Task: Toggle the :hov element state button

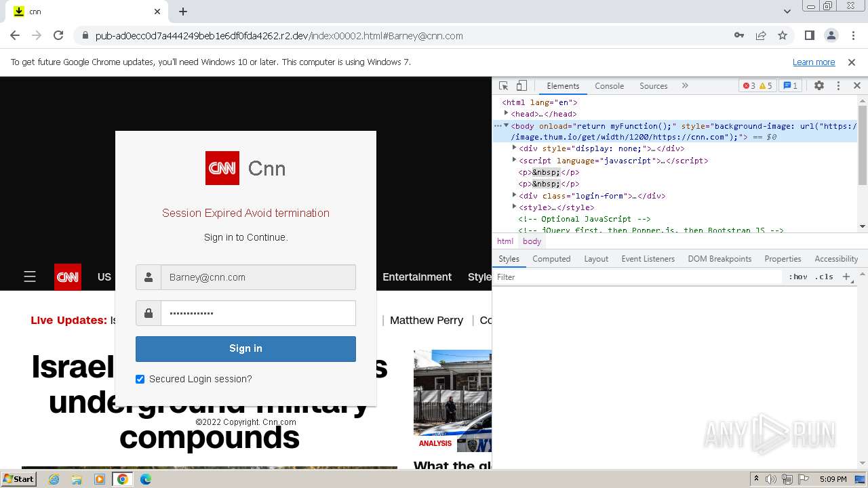Action: coord(798,277)
